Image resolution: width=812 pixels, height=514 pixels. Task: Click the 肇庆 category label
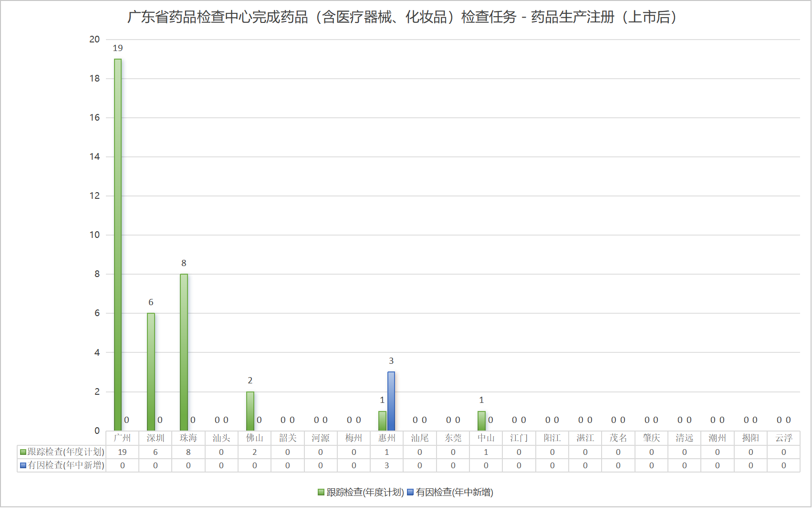click(651, 438)
